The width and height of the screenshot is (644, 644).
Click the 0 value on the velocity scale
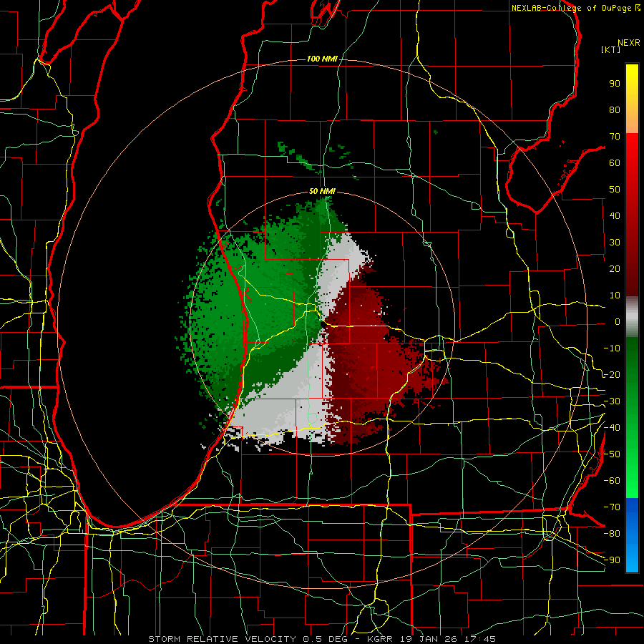pyautogui.click(x=618, y=322)
